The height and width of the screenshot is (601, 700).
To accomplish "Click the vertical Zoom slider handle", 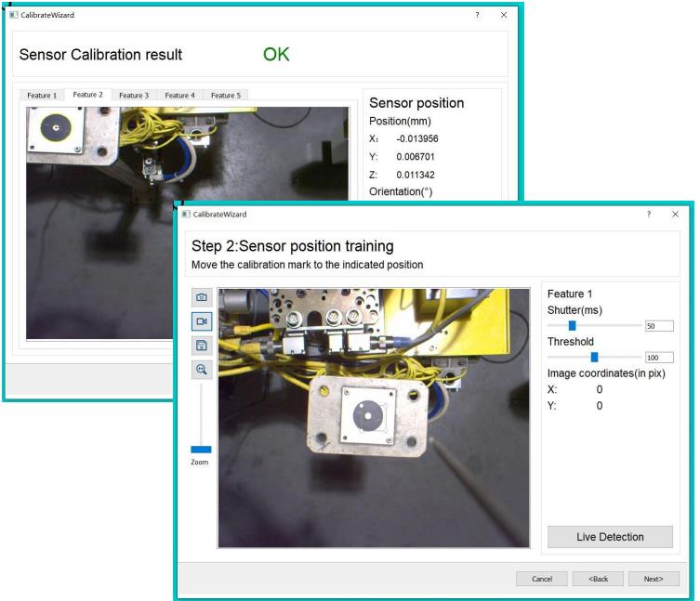I will tap(201, 450).
